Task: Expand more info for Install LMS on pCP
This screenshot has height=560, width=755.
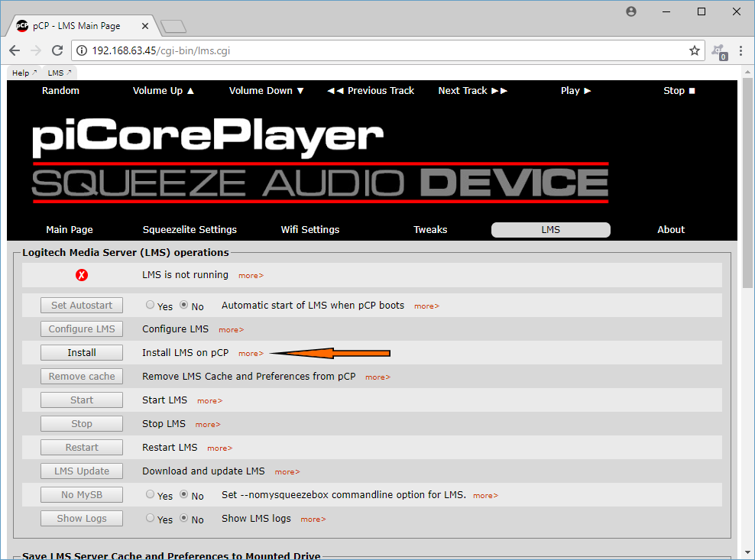Action: click(x=251, y=354)
